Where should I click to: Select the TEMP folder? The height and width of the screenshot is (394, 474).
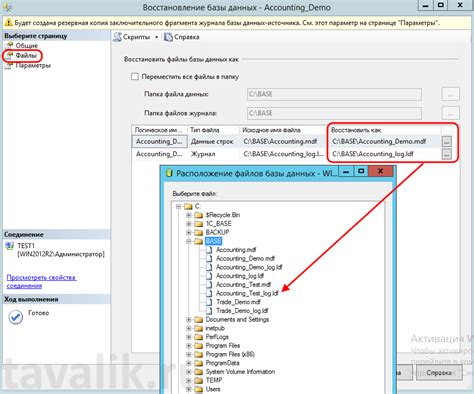(214, 380)
